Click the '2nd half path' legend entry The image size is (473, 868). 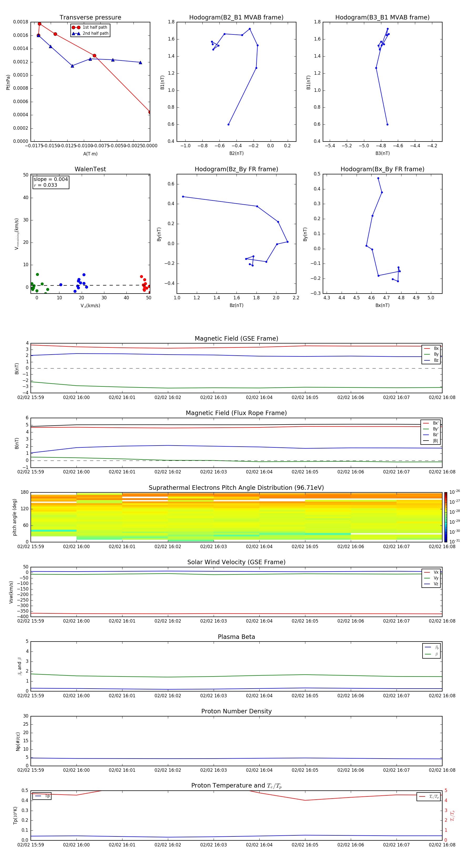point(91,33)
